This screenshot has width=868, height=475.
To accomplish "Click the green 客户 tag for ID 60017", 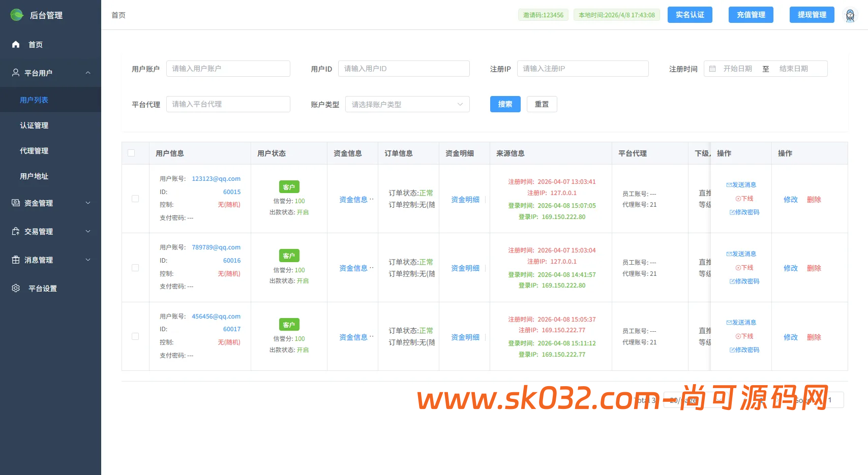I will coord(289,324).
